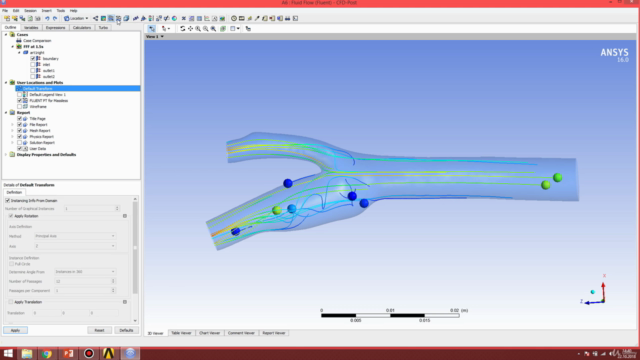Screen dimensions: 640x360
Task: Check the outlet1 visibility checkbox
Action: pos(33,71)
